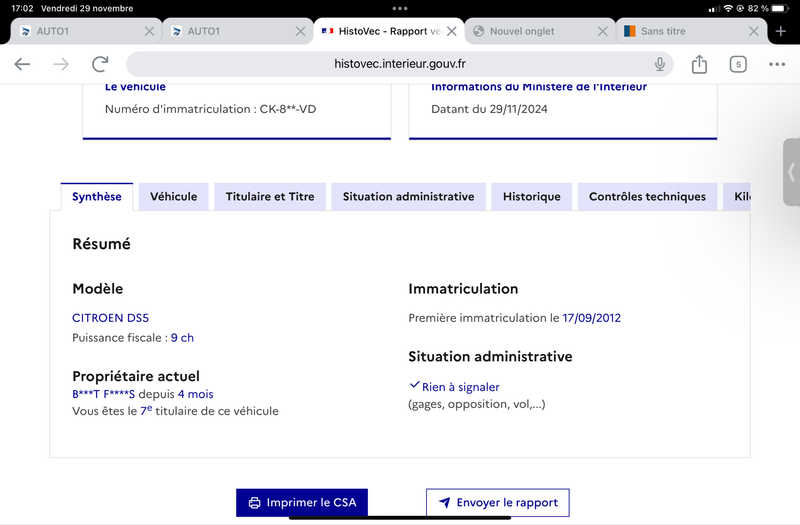Close the Sans titre tab
The image size is (800, 525).
754,32
